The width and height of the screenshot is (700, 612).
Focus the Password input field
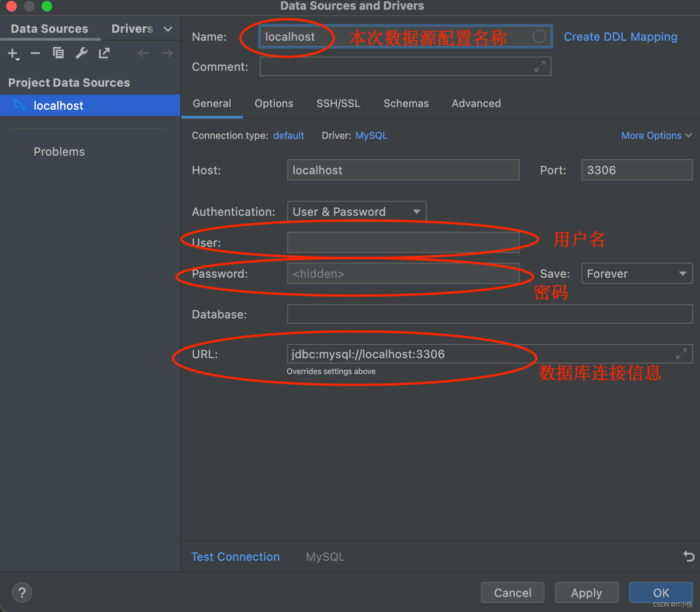[403, 273]
